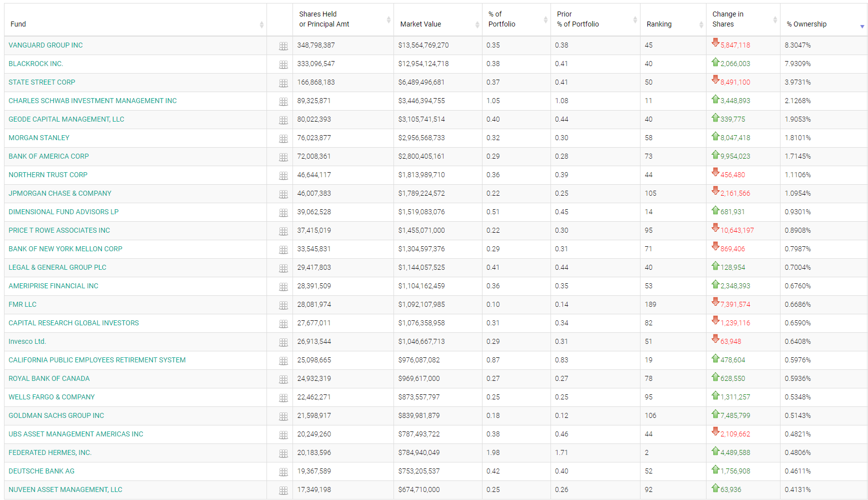Open BLACKROCK INC. fund link
The height and width of the screenshot is (500, 868).
36,64
